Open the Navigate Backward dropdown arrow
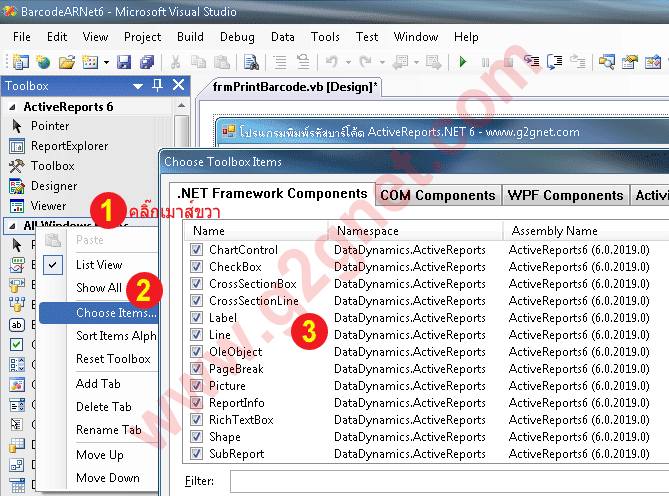This screenshot has height=496, width=669. pos(416,63)
